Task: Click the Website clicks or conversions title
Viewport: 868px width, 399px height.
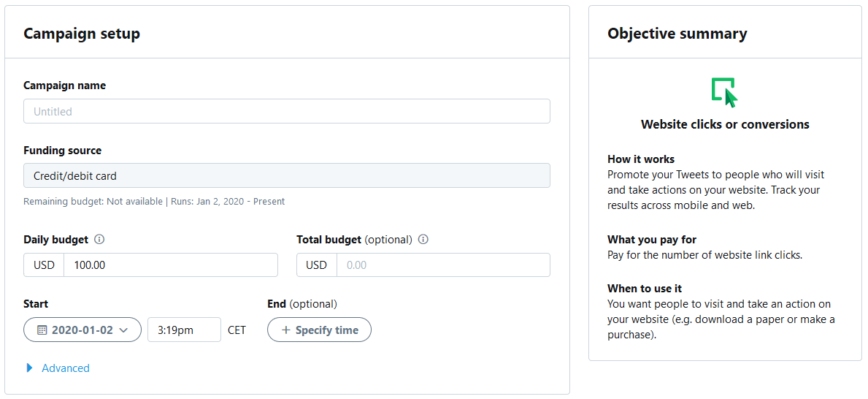Action: click(x=724, y=124)
